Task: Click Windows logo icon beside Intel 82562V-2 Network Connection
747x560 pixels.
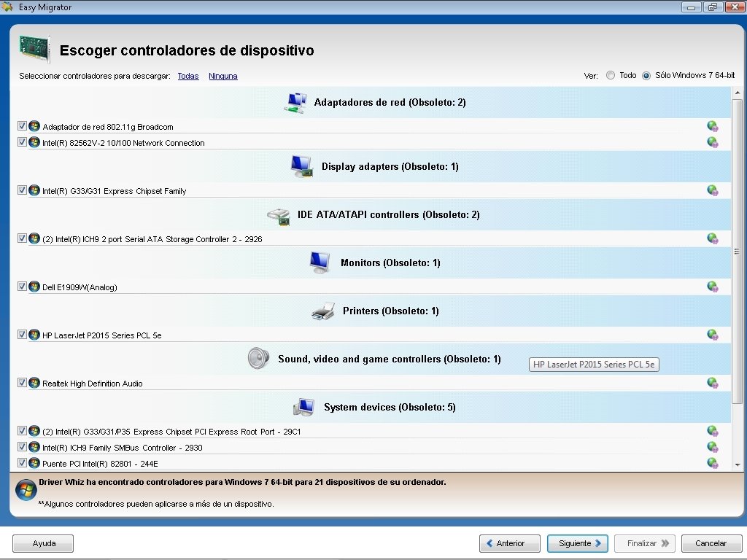Action: point(34,142)
